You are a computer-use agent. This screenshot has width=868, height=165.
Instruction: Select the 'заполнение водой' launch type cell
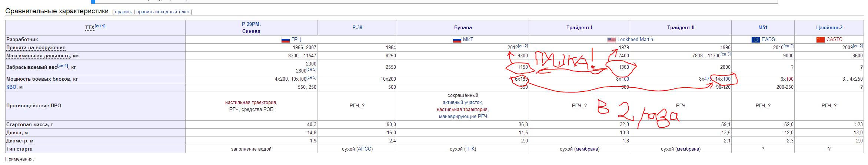coord(251,149)
